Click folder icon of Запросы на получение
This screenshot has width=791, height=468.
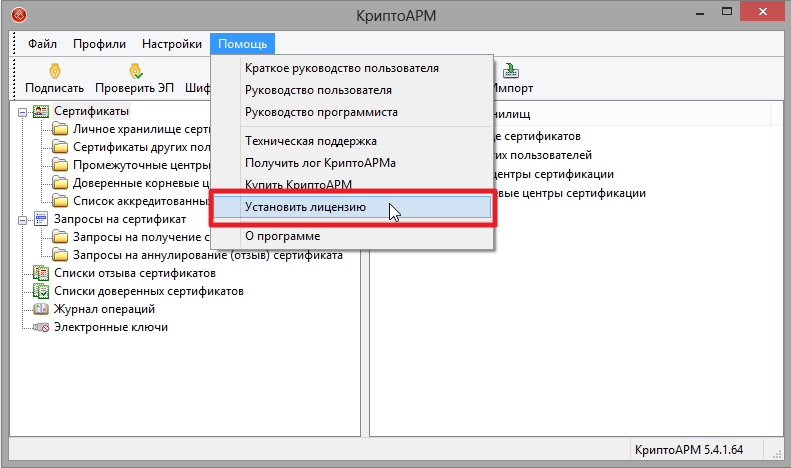tap(61, 237)
